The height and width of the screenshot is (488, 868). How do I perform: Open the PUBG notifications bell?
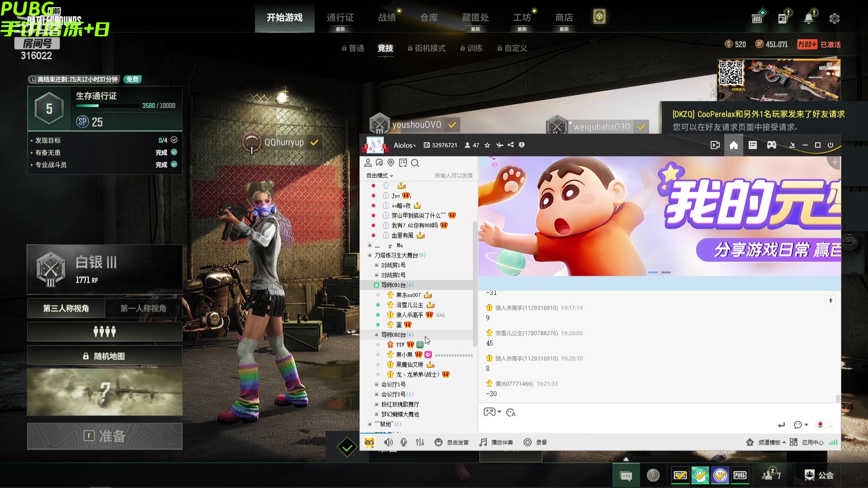click(x=809, y=18)
